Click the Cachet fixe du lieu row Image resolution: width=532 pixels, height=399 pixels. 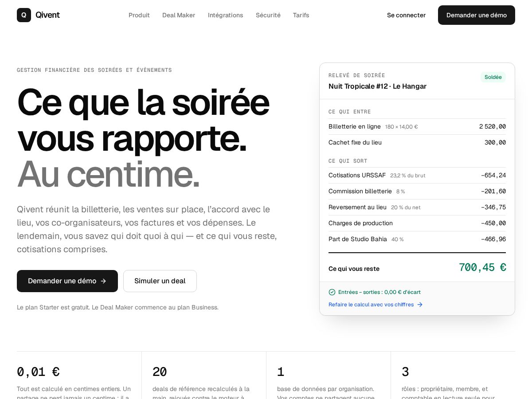point(417,143)
